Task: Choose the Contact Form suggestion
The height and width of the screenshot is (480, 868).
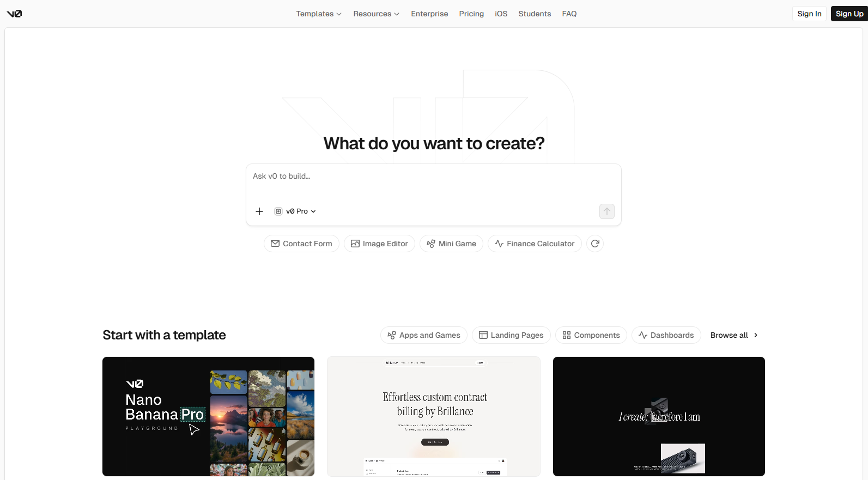Action: (301, 244)
